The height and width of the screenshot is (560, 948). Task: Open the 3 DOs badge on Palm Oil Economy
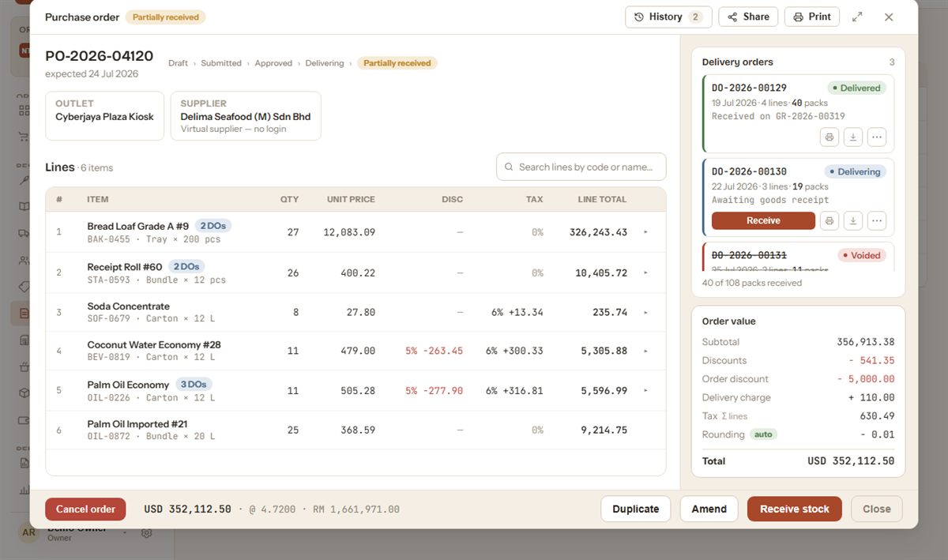(x=194, y=385)
